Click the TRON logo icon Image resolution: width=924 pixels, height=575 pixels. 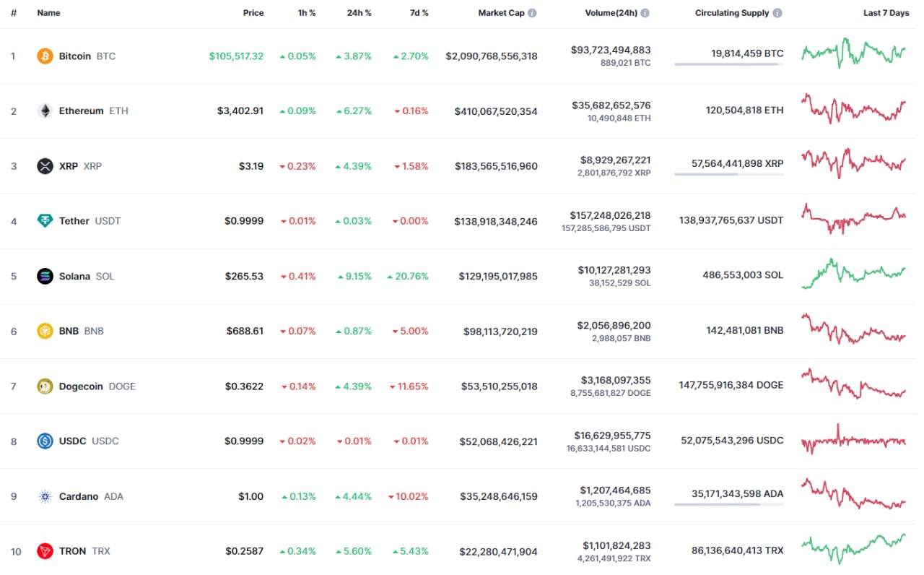pyautogui.click(x=45, y=551)
